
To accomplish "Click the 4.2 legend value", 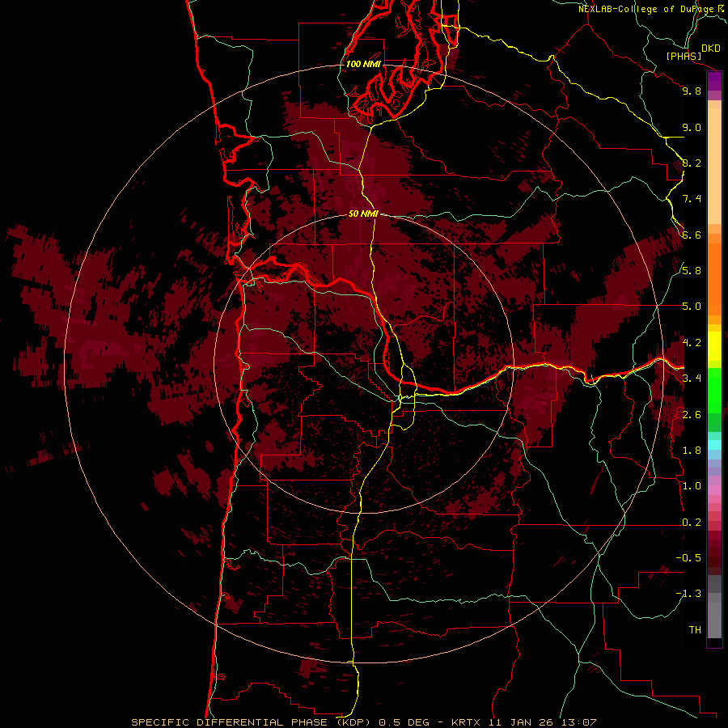I will (x=692, y=343).
